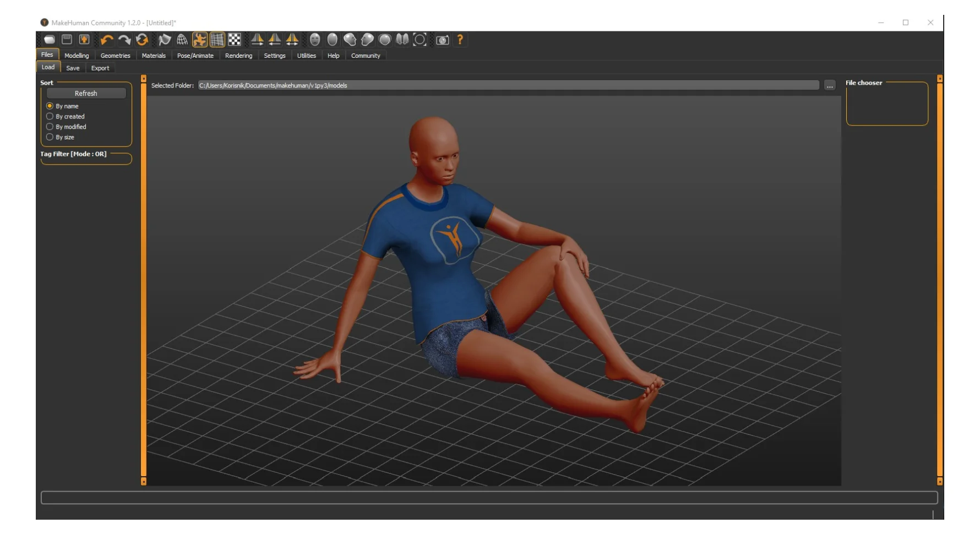Click the camera screenshot icon

(x=443, y=40)
